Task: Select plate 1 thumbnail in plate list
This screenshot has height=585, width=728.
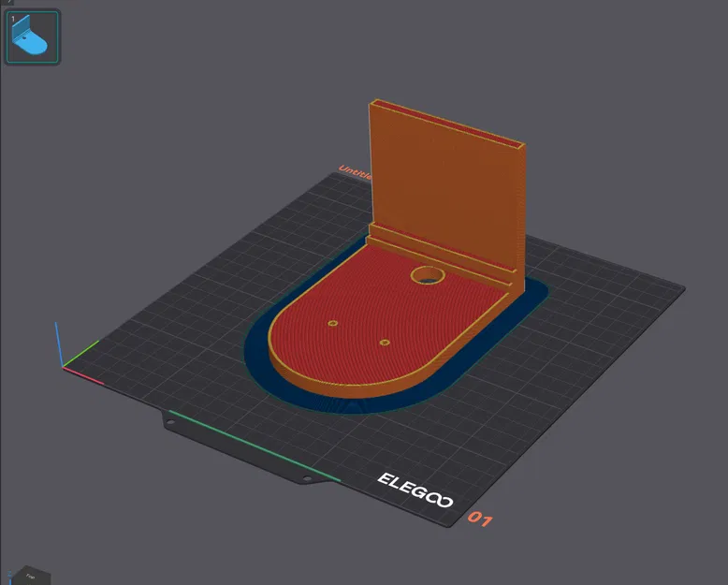Action: click(x=33, y=37)
